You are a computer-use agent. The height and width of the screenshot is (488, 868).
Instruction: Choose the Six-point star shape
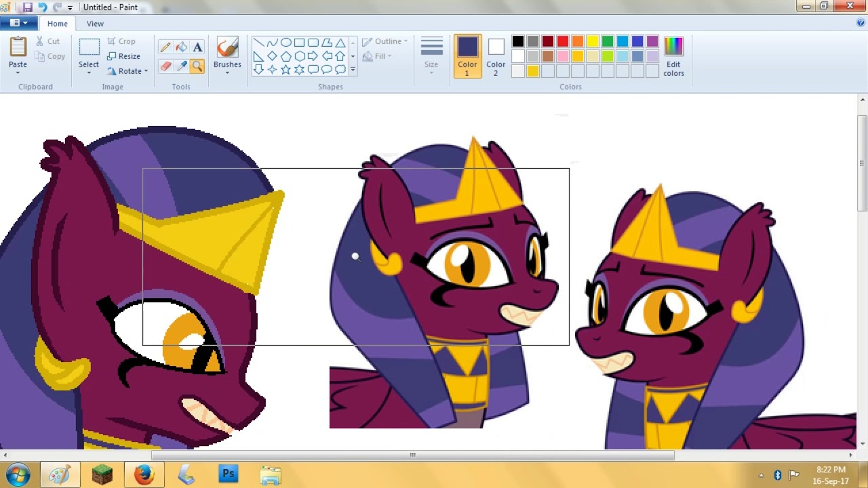pyautogui.click(x=299, y=69)
